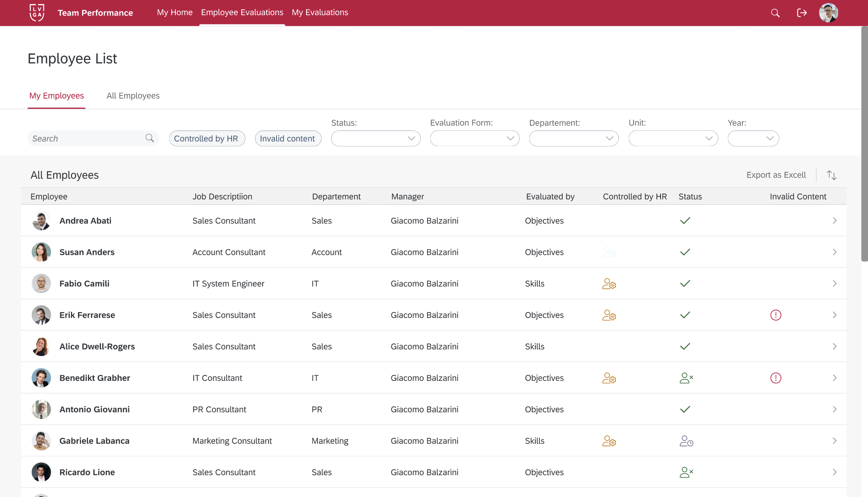Go to My Evaluations menu

(x=320, y=13)
